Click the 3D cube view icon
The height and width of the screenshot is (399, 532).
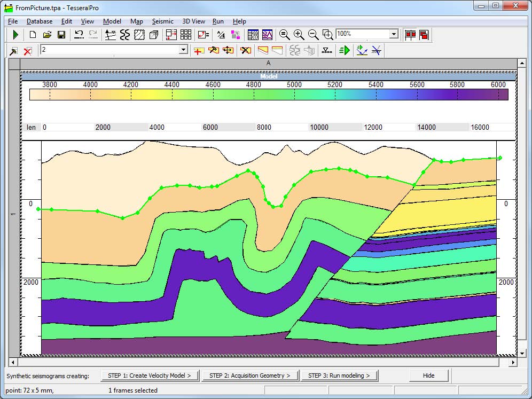(x=154, y=35)
